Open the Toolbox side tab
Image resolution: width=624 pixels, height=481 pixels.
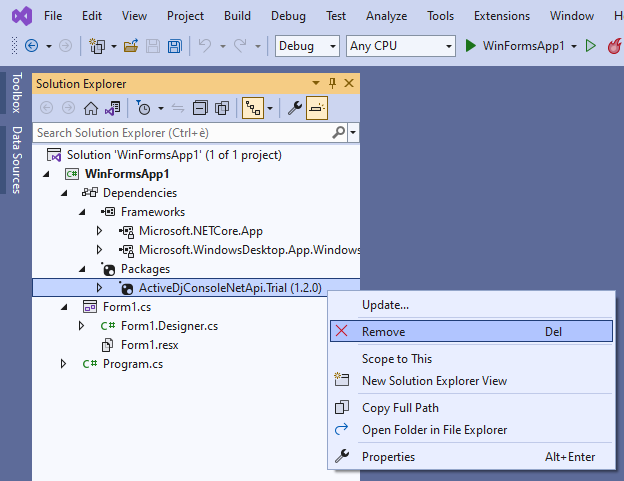15,93
